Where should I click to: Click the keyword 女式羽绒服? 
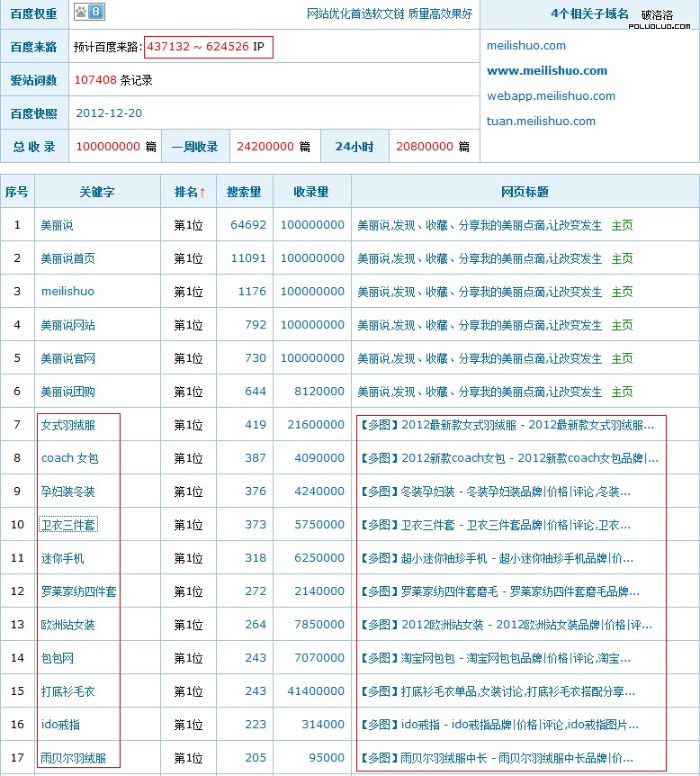[x=68, y=425]
